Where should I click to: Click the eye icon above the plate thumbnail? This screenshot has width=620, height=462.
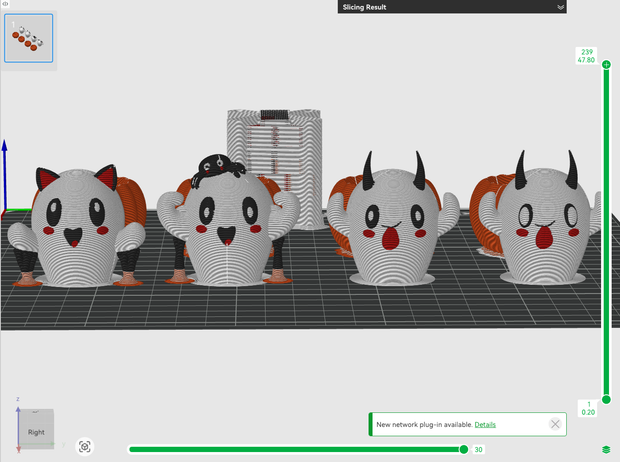6,4
